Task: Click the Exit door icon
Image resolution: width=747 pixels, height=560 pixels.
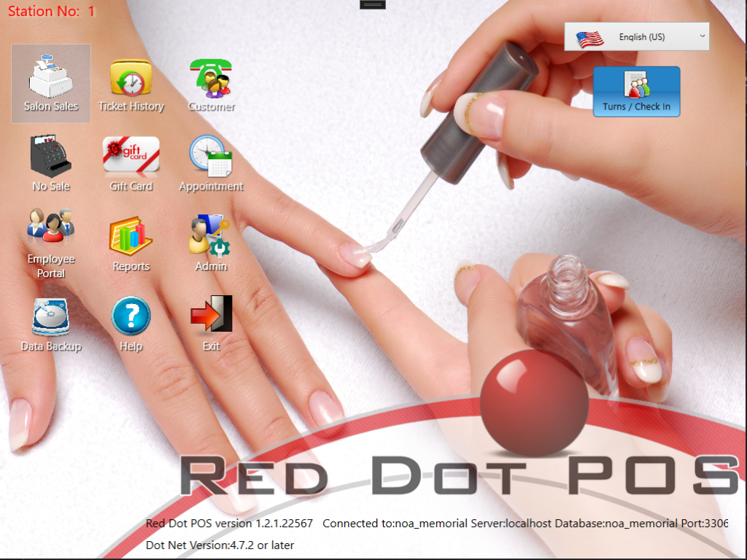Action: pos(211,324)
